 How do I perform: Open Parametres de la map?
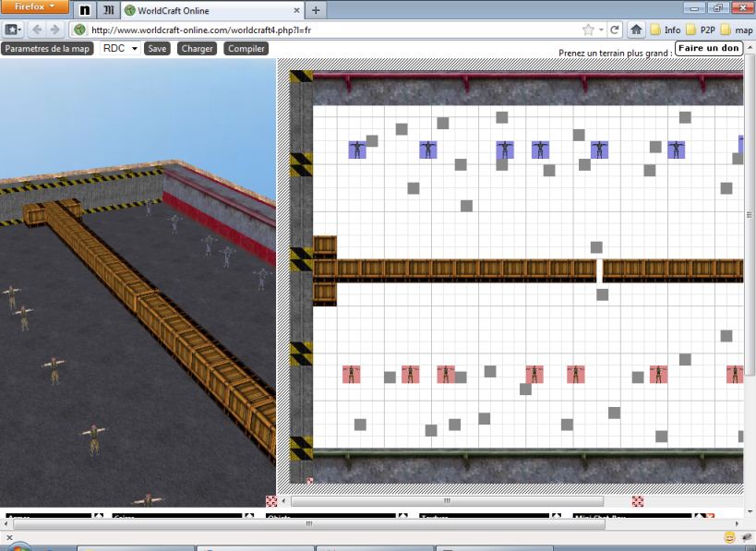click(x=47, y=49)
